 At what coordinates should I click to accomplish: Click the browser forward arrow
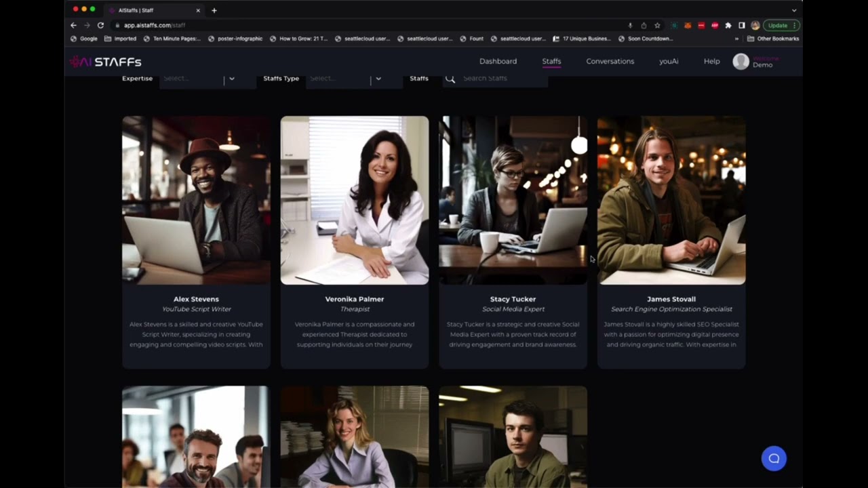click(x=87, y=25)
